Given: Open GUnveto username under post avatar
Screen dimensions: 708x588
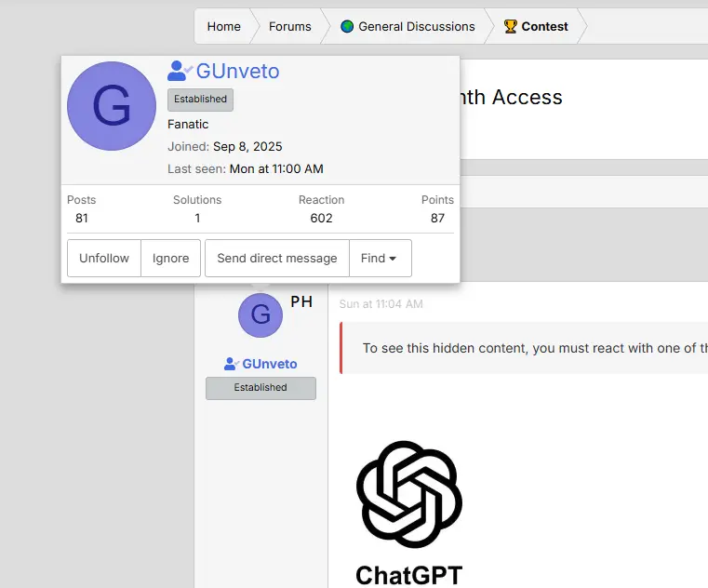Looking at the screenshot, I should tap(270, 364).
